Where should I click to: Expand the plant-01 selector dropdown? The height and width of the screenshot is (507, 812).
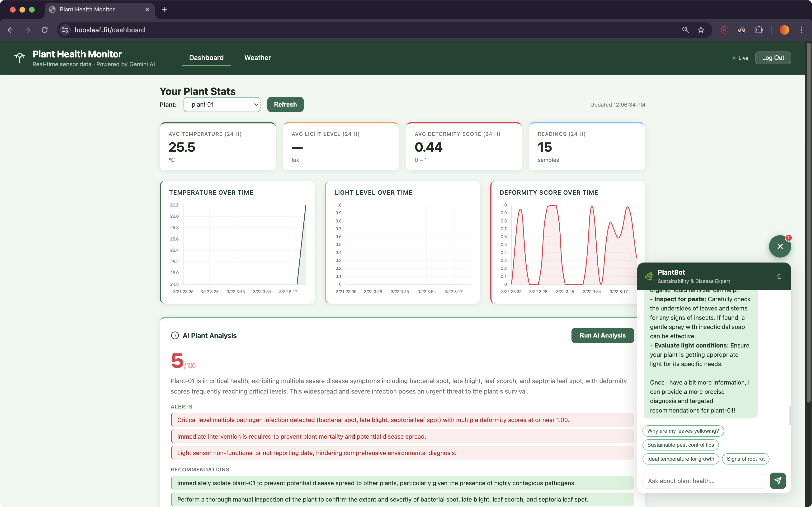(222, 105)
